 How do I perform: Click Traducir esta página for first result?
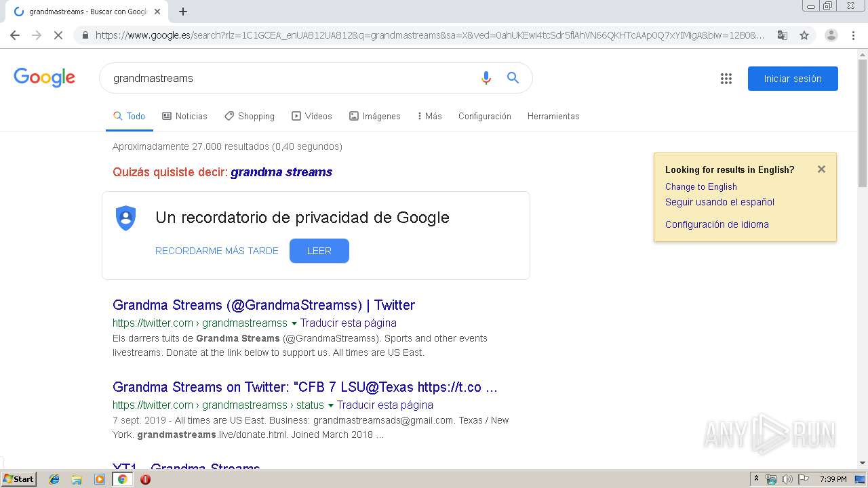tap(349, 323)
